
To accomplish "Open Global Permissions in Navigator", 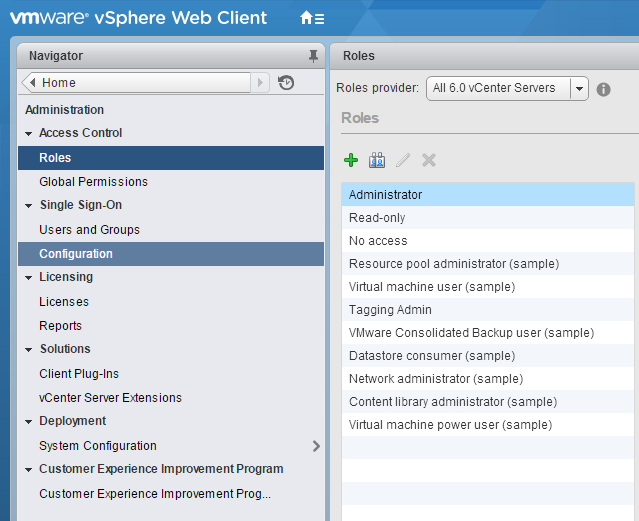I will pos(93,182).
